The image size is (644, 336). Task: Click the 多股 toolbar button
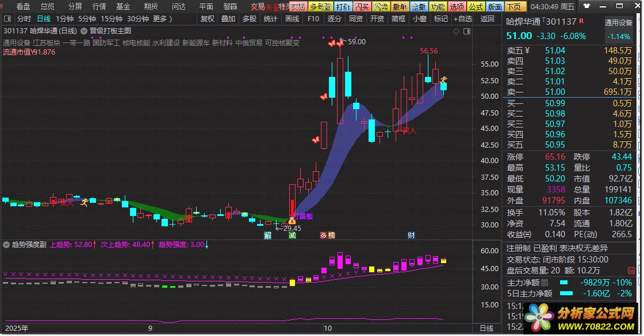tap(250, 19)
